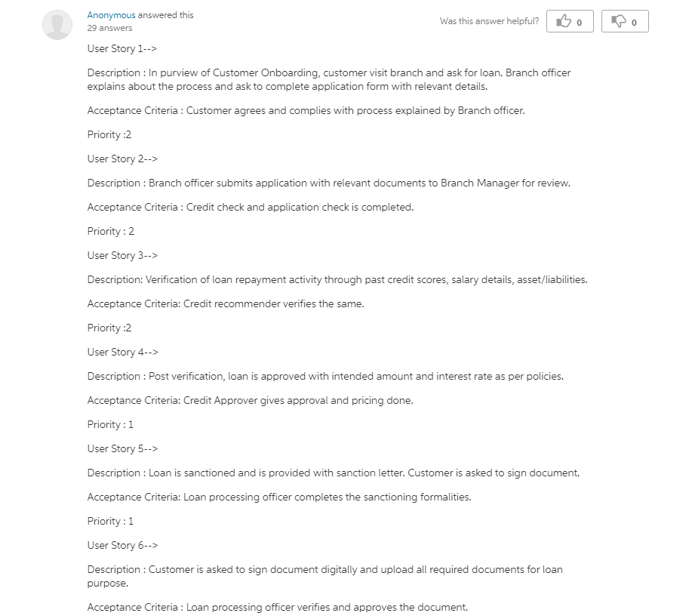Click the 'User Story 2-->' heading

click(122, 159)
